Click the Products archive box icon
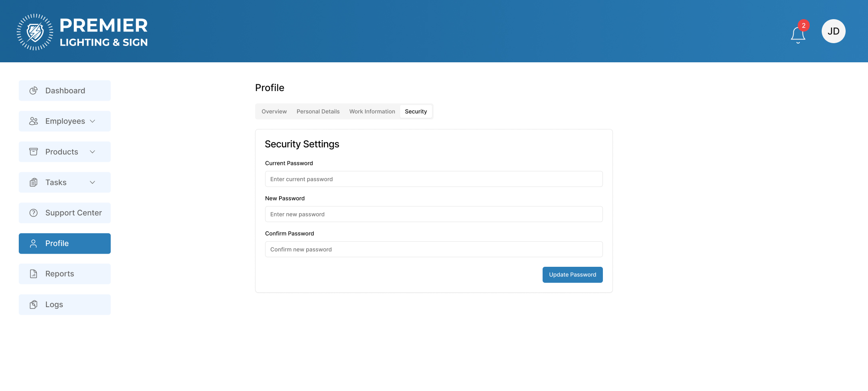Image resolution: width=868 pixels, height=391 pixels. pyautogui.click(x=34, y=152)
